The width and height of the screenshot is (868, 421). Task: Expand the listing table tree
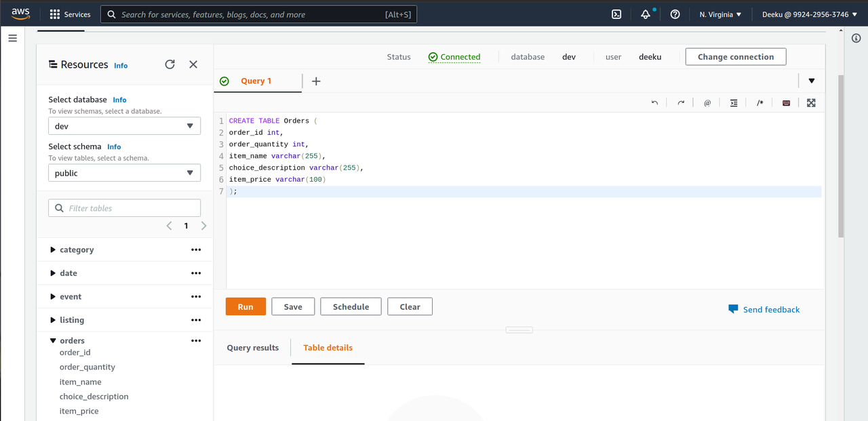click(53, 320)
